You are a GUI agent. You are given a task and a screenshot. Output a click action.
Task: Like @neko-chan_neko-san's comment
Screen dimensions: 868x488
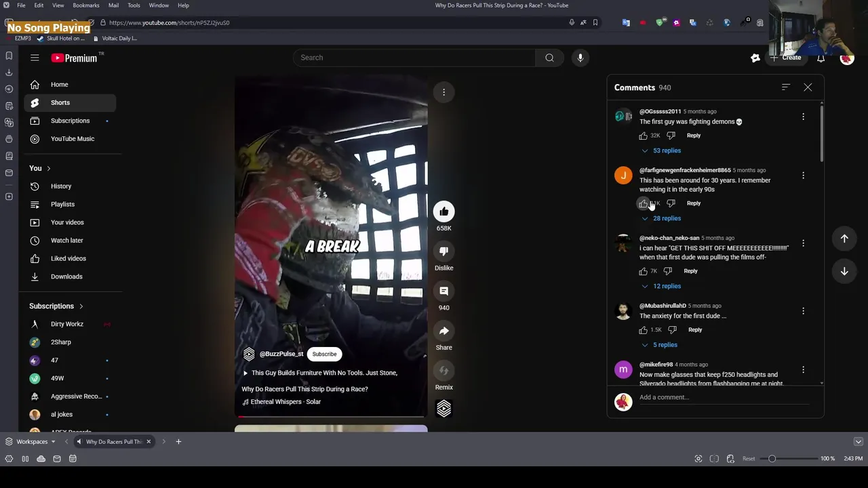click(643, 271)
